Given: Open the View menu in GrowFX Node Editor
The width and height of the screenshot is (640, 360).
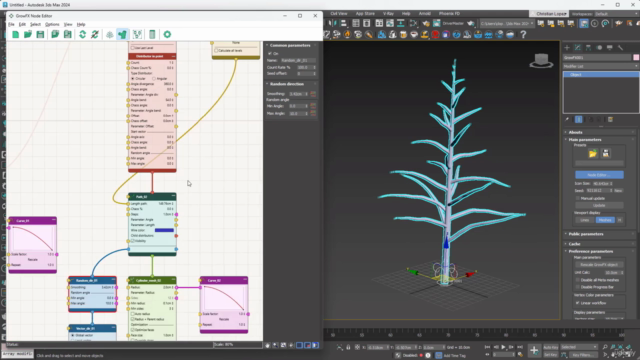Looking at the screenshot, I should pos(68,24).
